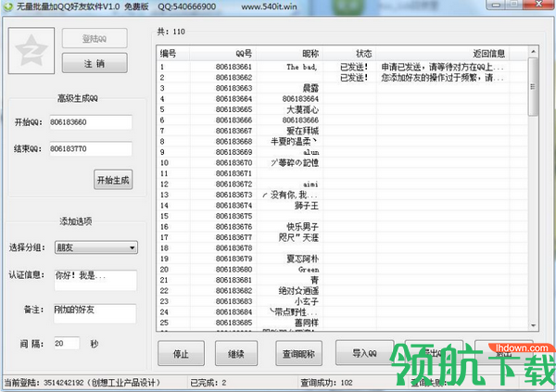Select the row with QQ 806183678
This screenshot has height=392, width=556.
[342, 248]
